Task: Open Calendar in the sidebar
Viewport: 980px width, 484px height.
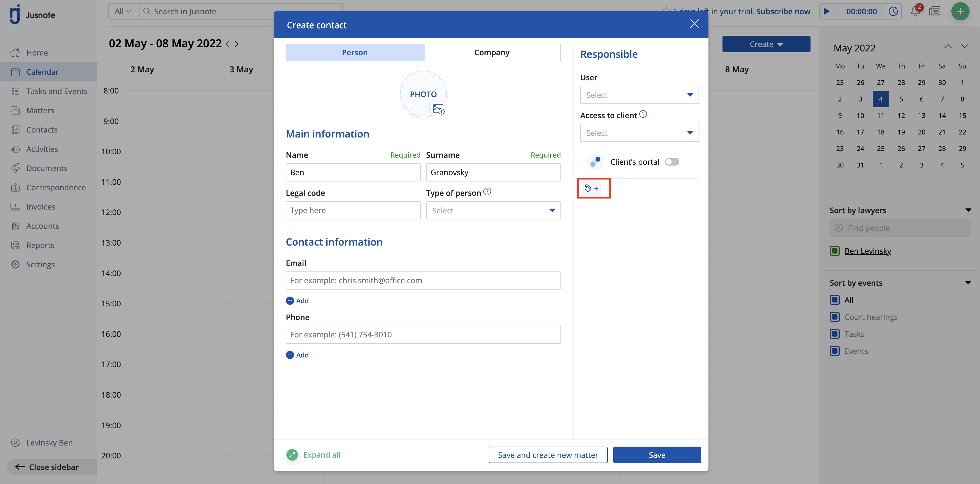Action: [49, 72]
